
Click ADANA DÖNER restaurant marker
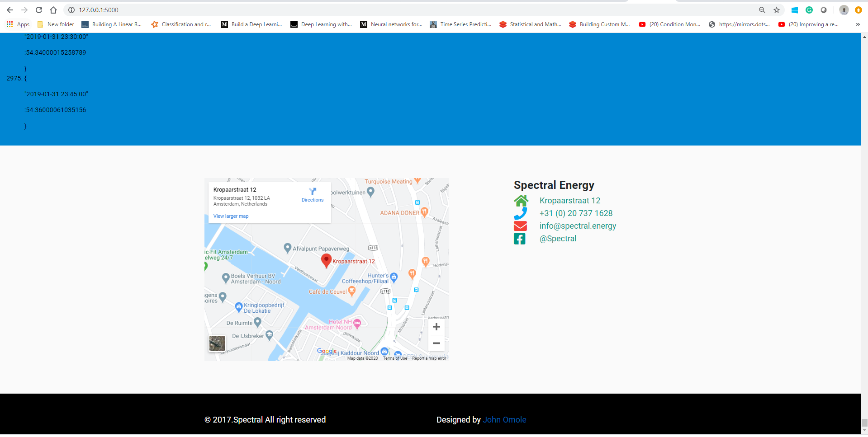point(424,211)
